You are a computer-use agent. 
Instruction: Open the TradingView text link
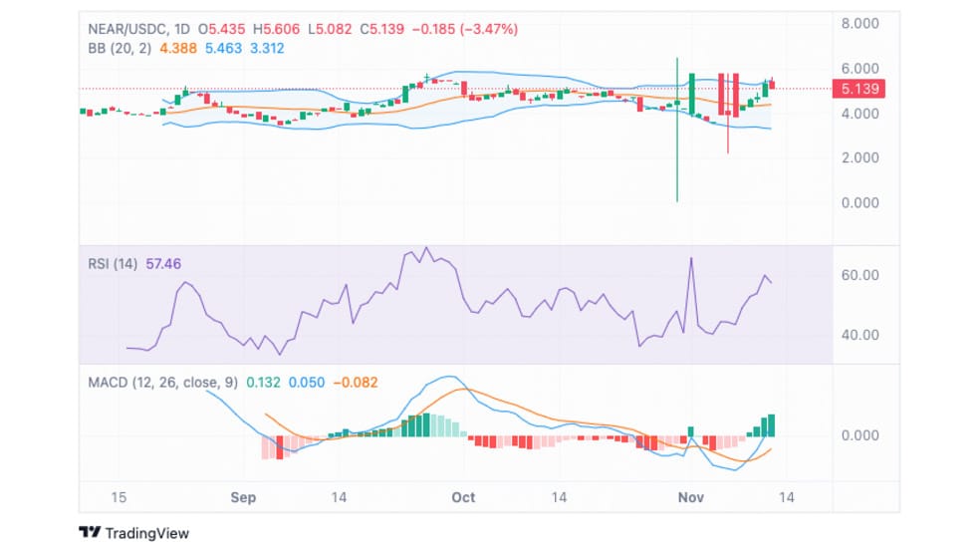pos(146,533)
